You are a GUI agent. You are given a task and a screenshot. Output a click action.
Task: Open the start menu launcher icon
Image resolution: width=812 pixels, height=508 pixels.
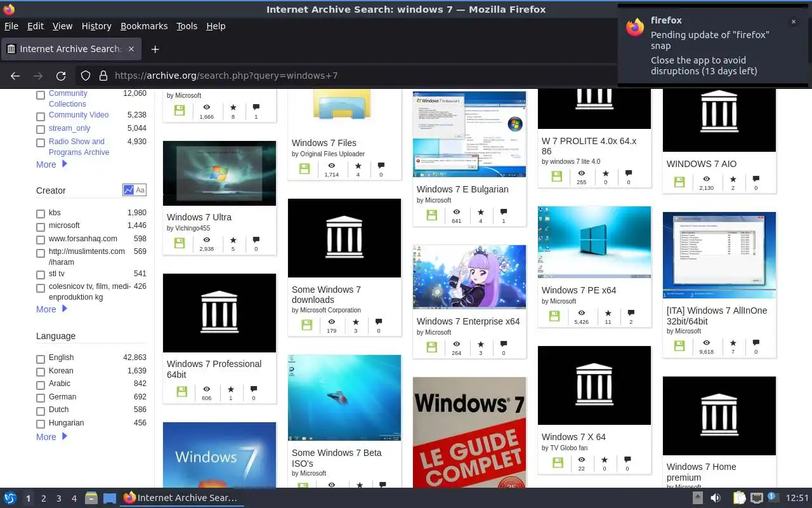tap(10, 498)
